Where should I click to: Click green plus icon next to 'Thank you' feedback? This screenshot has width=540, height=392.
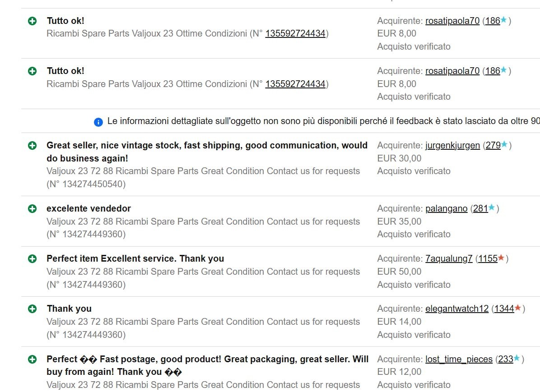click(x=33, y=309)
